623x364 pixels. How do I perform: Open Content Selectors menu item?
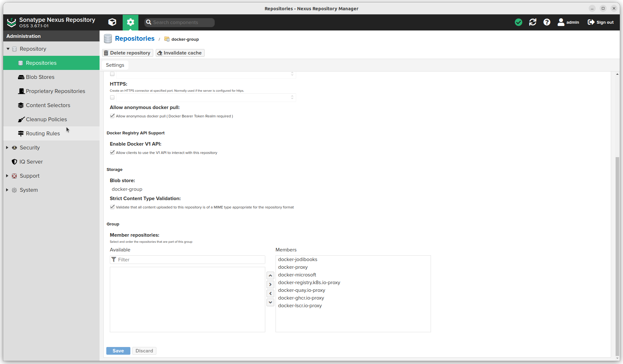coord(51,105)
